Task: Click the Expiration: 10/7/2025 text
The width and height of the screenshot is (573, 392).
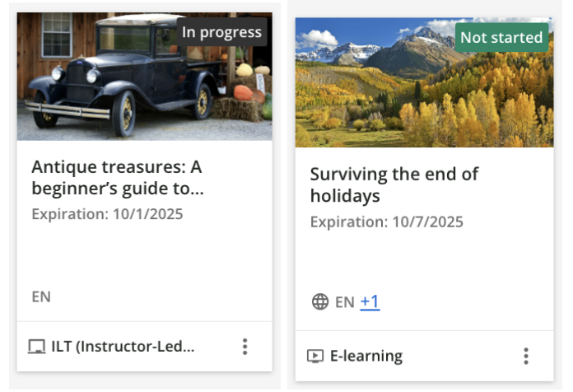Action: click(386, 222)
